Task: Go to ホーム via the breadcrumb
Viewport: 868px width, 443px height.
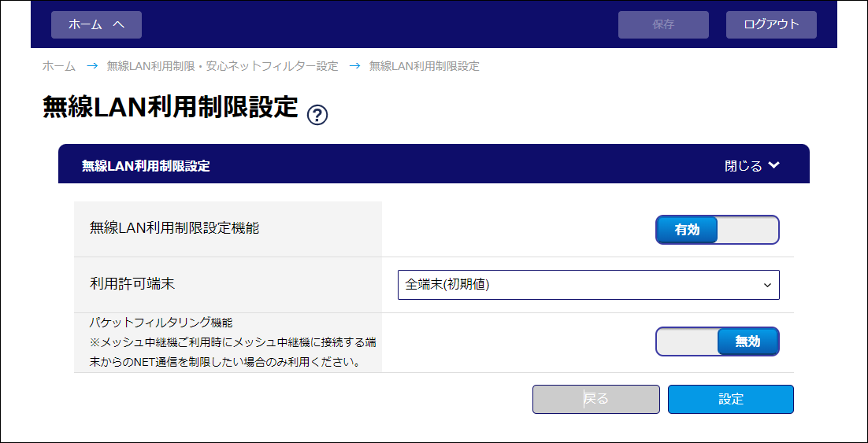Action: 59,66
